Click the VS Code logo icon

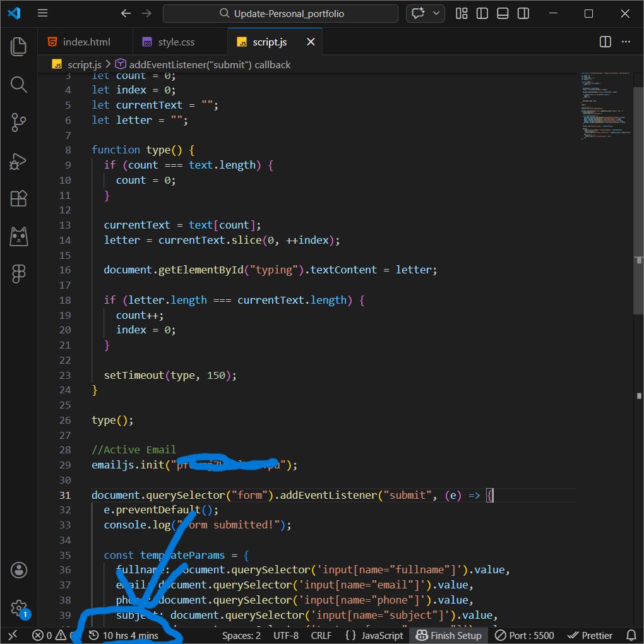click(x=14, y=13)
